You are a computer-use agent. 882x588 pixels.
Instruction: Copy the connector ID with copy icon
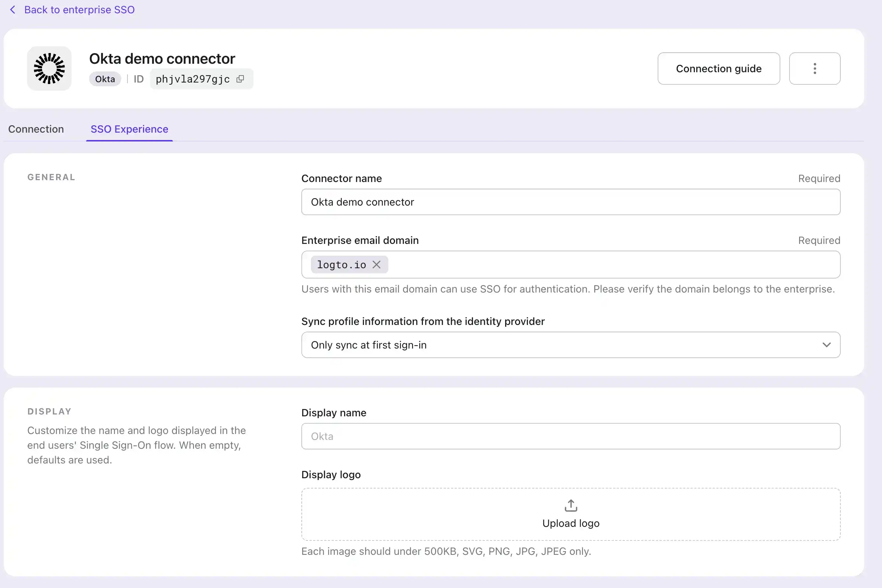coord(240,79)
